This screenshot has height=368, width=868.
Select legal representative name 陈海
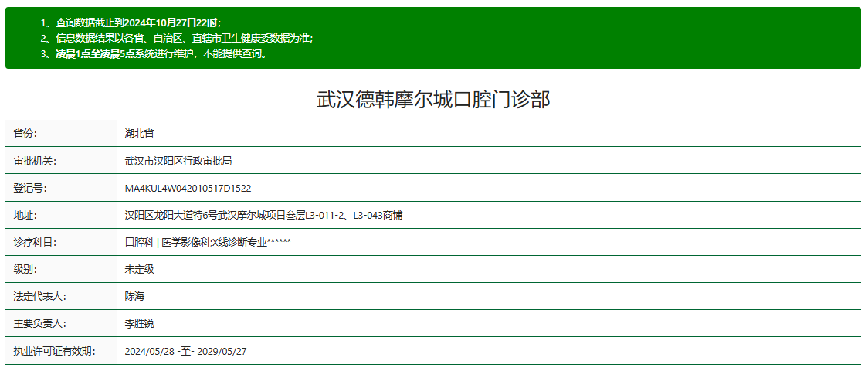click(134, 296)
